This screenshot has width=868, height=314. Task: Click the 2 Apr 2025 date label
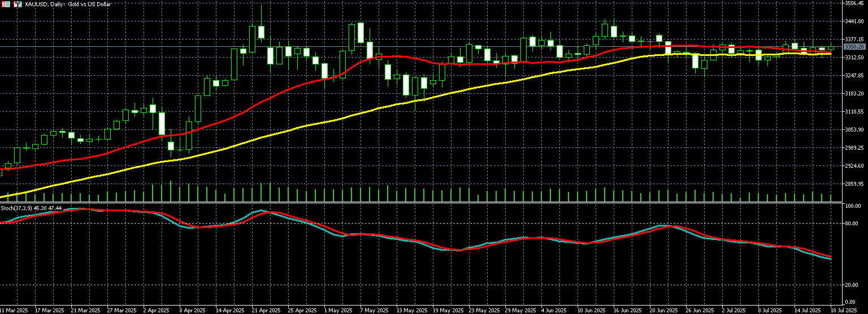156,311
